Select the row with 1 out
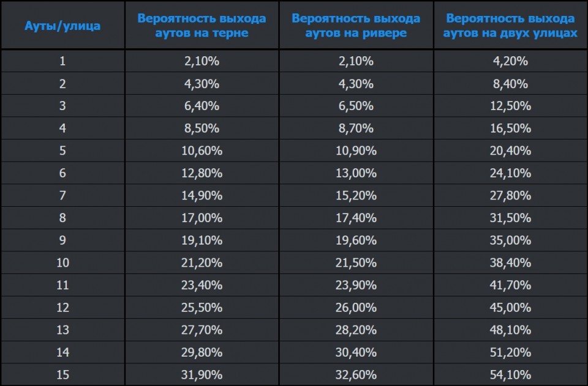This screenshot has width=588, height=386. click(x=62, y=61)
